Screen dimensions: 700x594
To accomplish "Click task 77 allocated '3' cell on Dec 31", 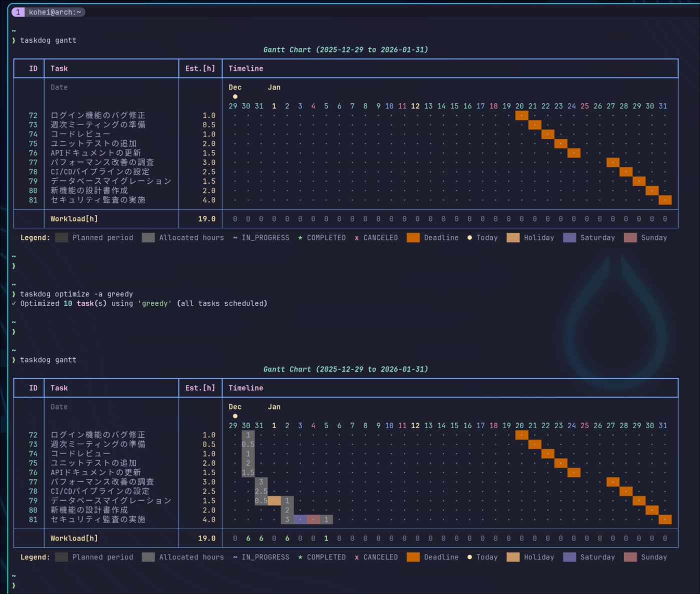I will click(x=261, y=482).
